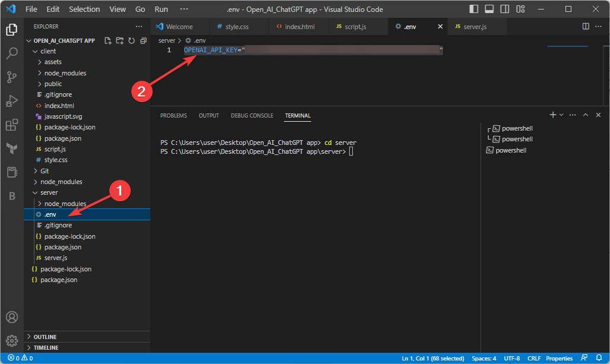The width and height of the screenshot is (610, 364).
Task: Toggle the primary side bar layout icon
Action: click(473, 9)
